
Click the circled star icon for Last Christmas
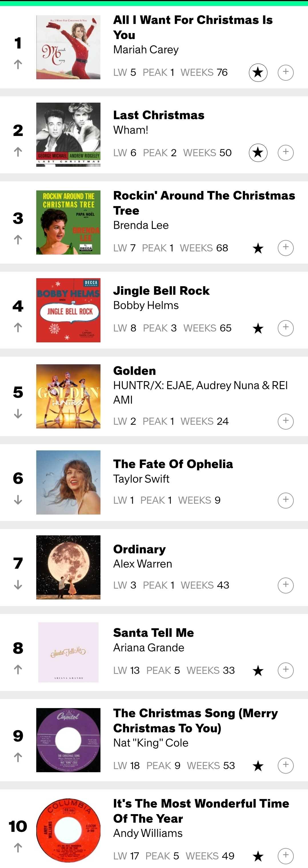tap(258, 153)
